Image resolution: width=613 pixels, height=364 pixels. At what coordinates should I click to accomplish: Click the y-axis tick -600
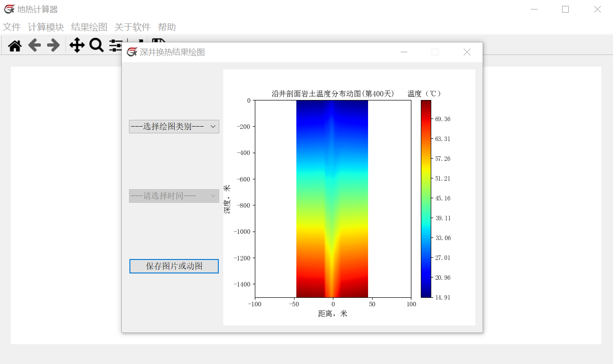tap(244, 179)
